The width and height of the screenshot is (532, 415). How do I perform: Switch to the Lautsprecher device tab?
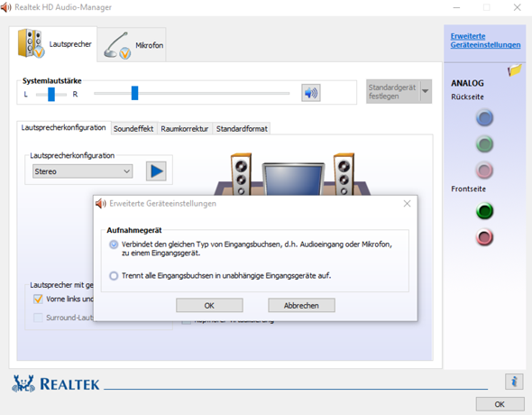[x=53, y=44]
